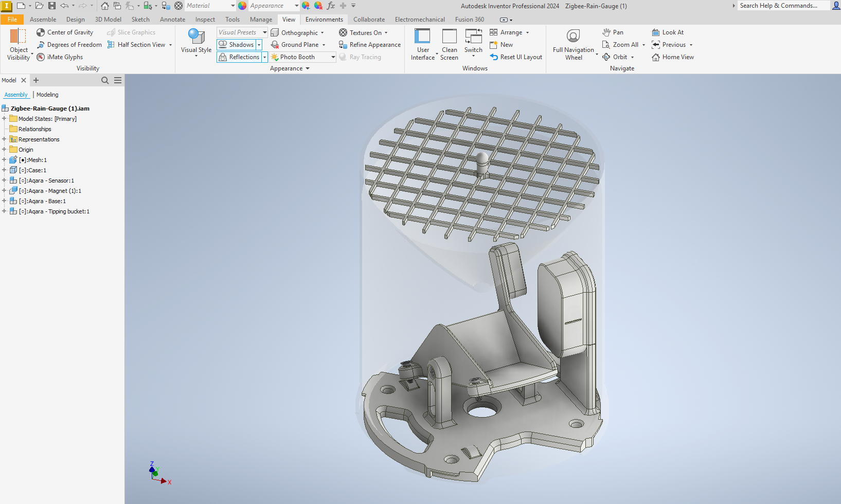Switch to the Modeling browser view
841x504 pixels.
point(47,95)
